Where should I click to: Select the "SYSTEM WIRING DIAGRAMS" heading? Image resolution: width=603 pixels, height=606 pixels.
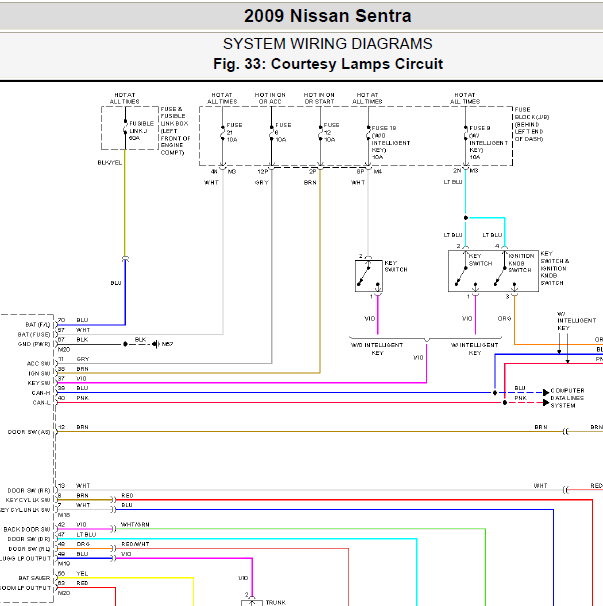tap(327, 44)
